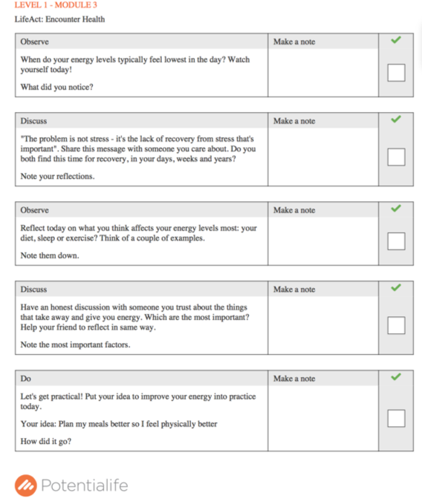The width and height of the screenshot is (422, 504).
Task: Check the box for the Do practical task
Action: tap(396, 418)
